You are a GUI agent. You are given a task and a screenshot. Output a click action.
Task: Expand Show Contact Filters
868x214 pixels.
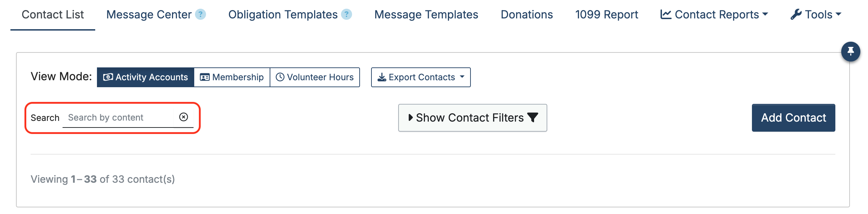472,118
